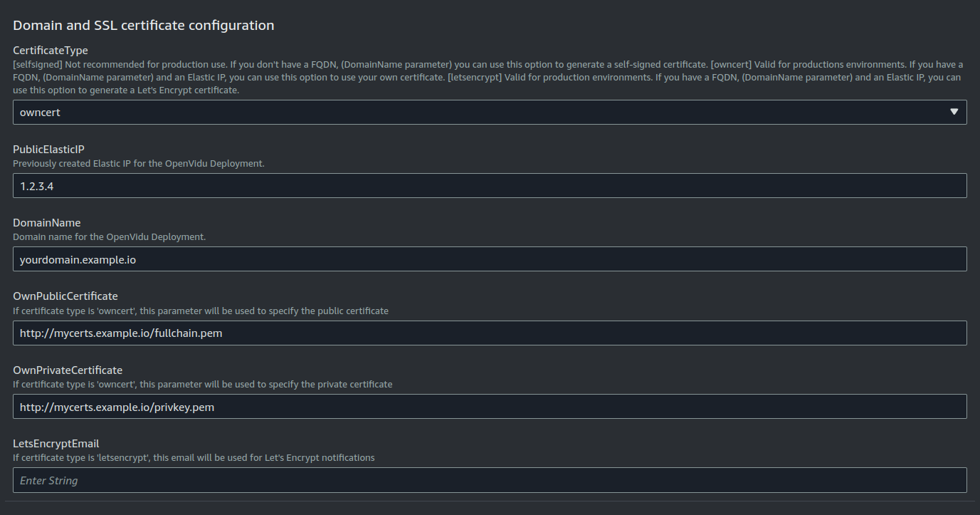The height and width of the screenshot is (515, 980).
Task: Select the OwnPublicCertificate fullchain.pem URL field
Action: pyautogui.click(x=490, y=333)
